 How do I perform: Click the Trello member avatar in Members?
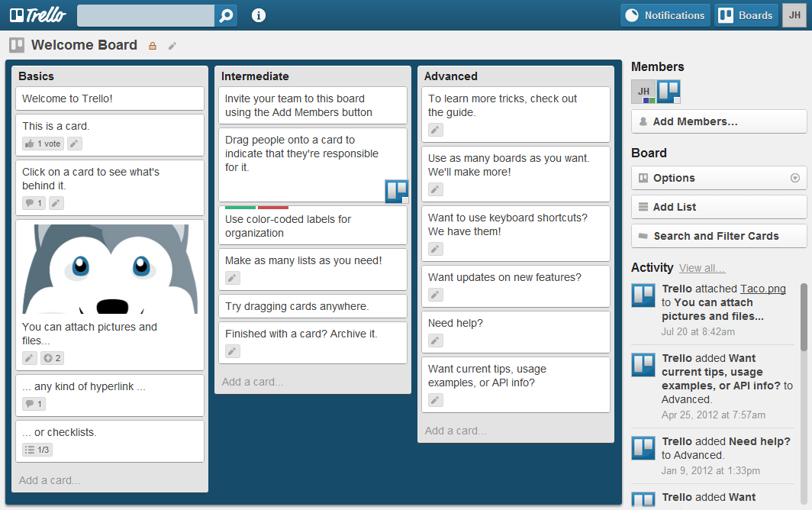click(669, 92)
